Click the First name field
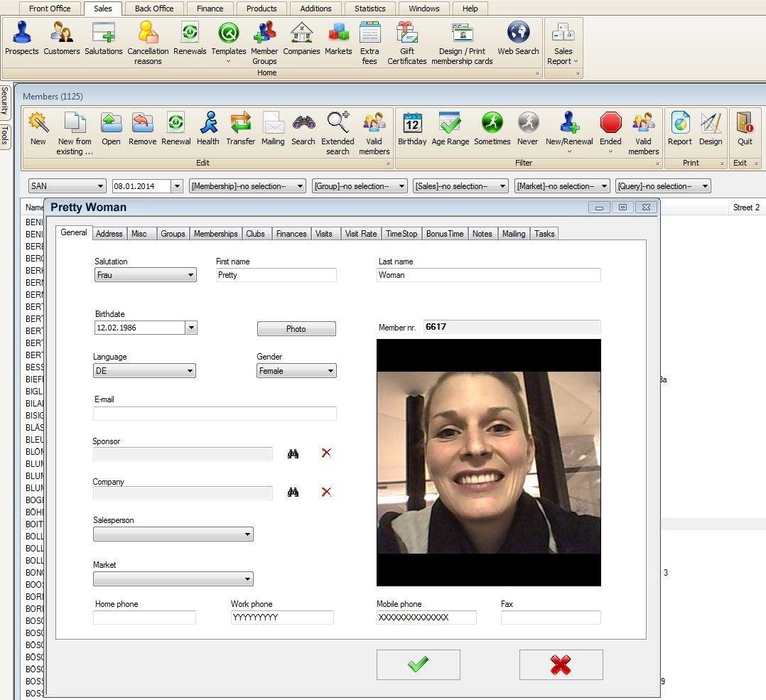The height and width of the screenshot is (700, 766). (x=276, y=275)
